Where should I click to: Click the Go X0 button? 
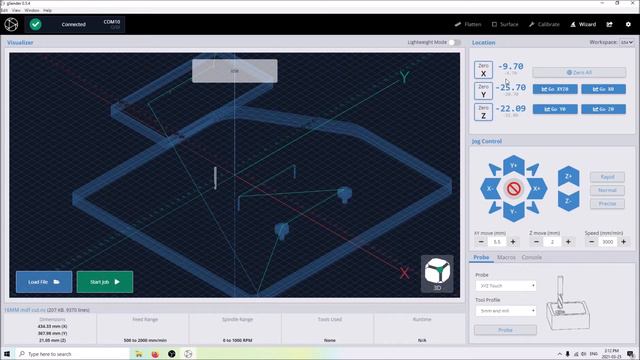(603, 89)
